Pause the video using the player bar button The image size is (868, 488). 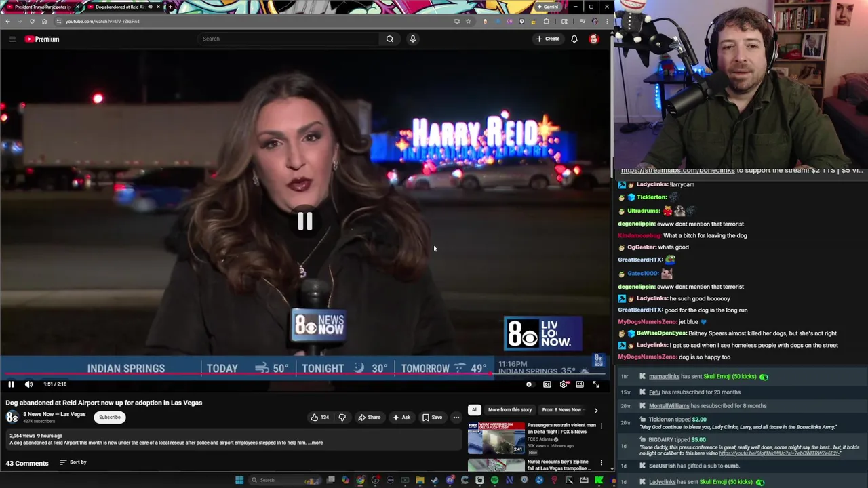pos(11,384)
